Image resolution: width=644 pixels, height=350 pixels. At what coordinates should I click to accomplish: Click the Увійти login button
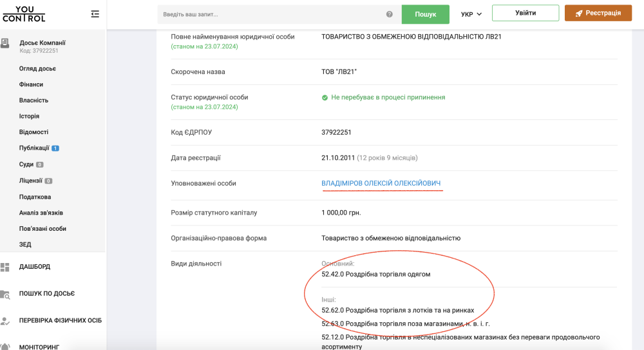coord(525,13)
